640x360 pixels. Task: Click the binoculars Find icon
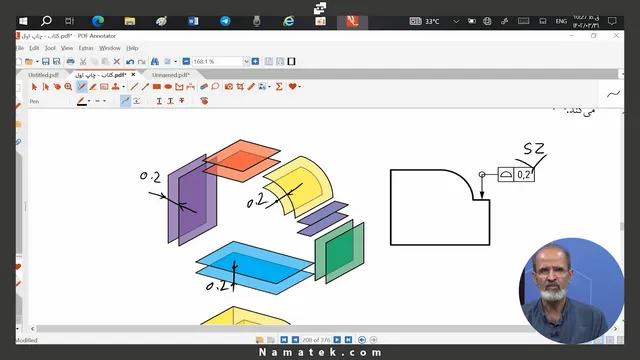155,62
